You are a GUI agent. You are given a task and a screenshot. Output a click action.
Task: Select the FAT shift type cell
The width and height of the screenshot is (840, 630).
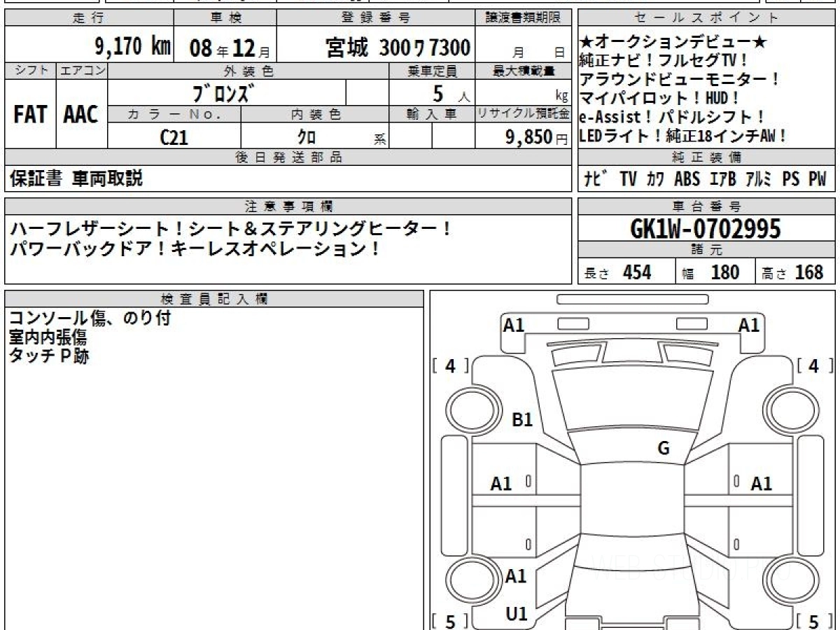(x=30, y=115)
